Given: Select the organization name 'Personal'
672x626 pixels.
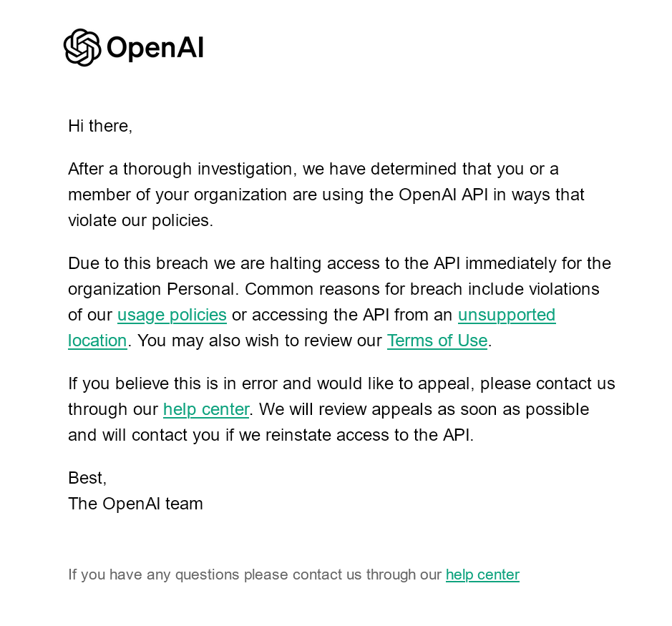Looking at the screenshot, I should click(x=200, y=289).
